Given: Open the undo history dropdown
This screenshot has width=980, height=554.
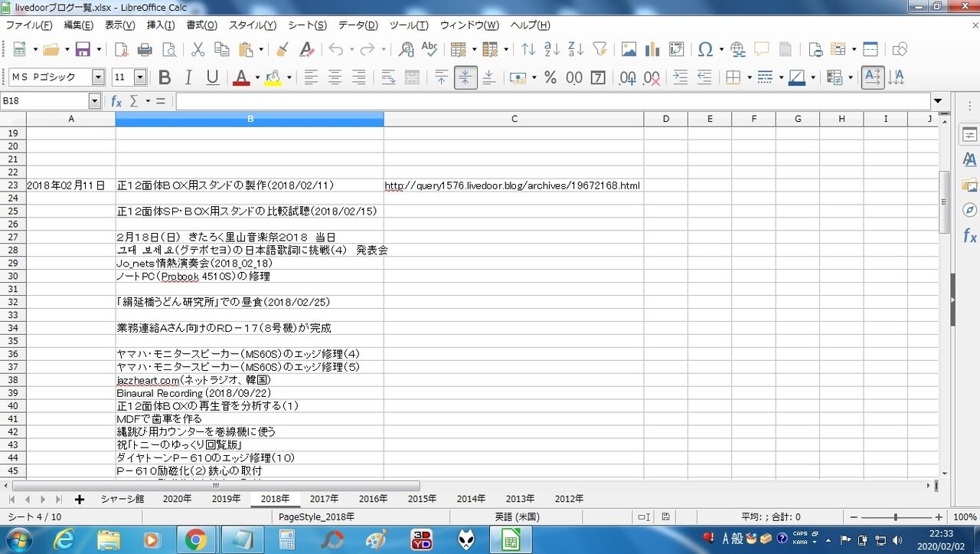Looking at the screenshot, I should (x=351, y=50).
